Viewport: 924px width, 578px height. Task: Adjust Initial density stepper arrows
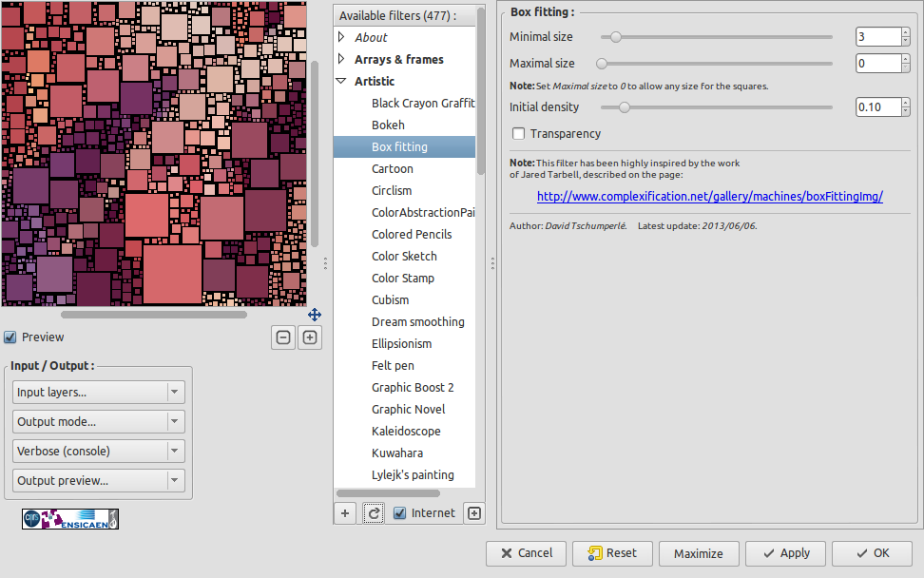(x=906, y=107)
